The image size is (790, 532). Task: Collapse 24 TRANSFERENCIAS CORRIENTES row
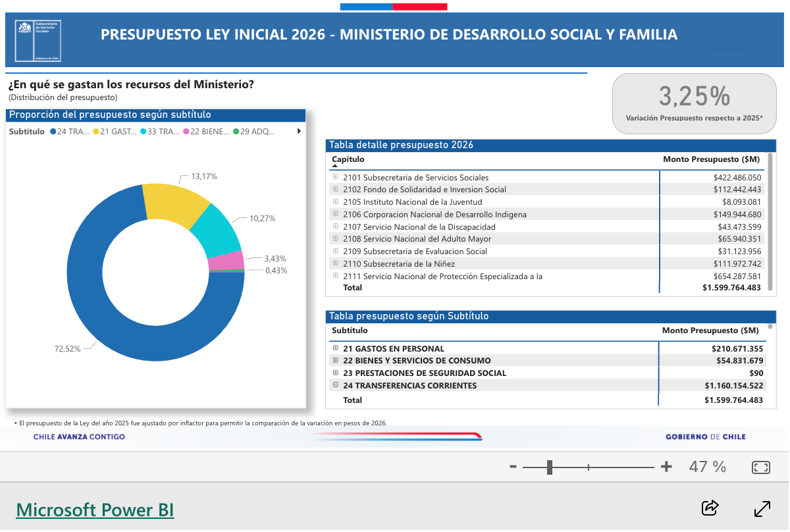pyautogui.click(x=336, y=385)
